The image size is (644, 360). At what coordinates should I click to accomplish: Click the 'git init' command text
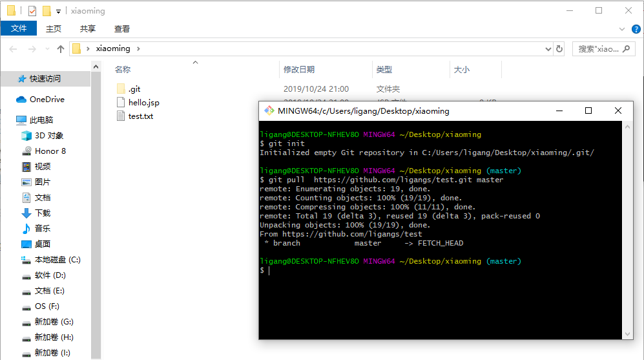click(286, 143)
